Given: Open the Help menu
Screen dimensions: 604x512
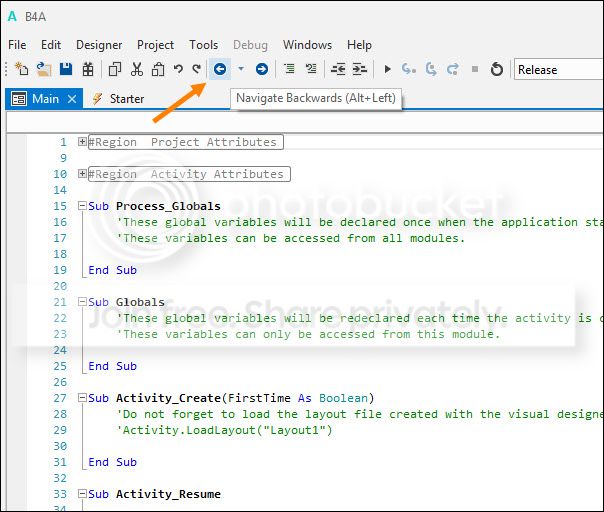Looking at the screenshot, I should (x=359, y=45).
